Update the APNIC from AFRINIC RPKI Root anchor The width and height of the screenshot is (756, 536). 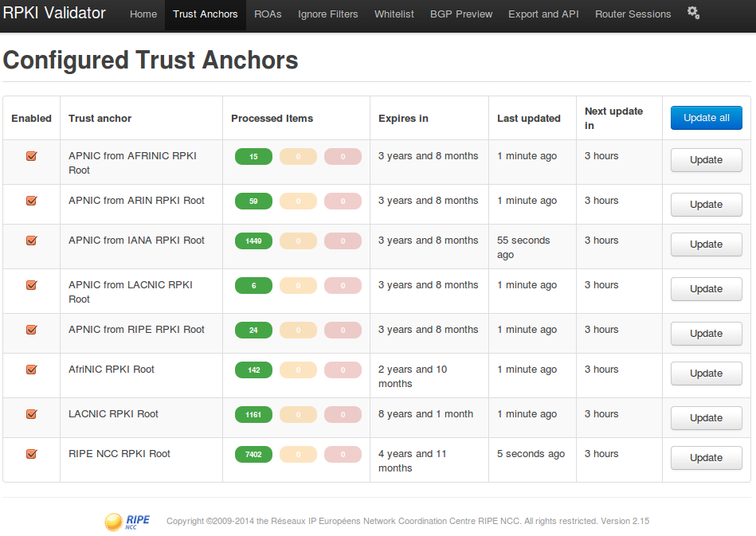[707, 160]
